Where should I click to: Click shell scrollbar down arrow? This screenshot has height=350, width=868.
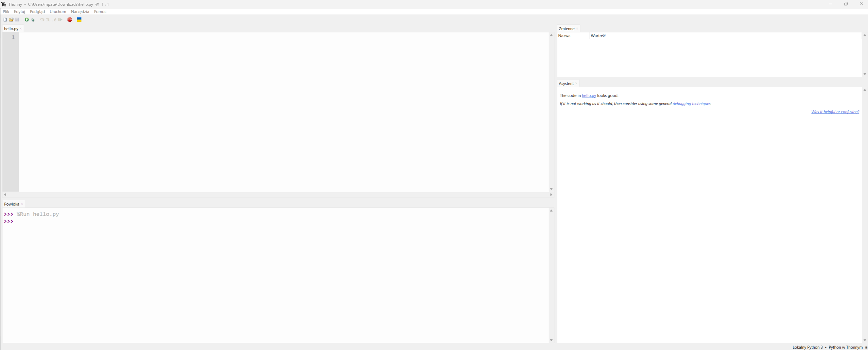(551, 340)
